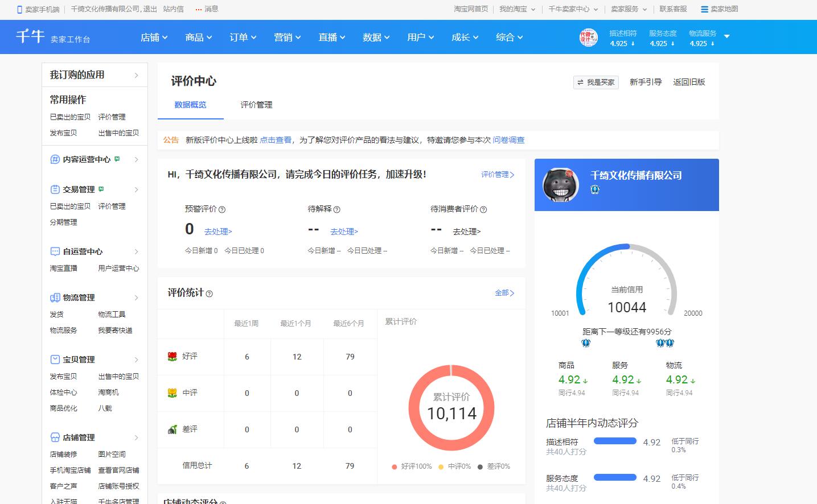The image size is (817, 504).
Task: Click 淘宝网首页 in the top bar
Action: [x=471, y=9]
